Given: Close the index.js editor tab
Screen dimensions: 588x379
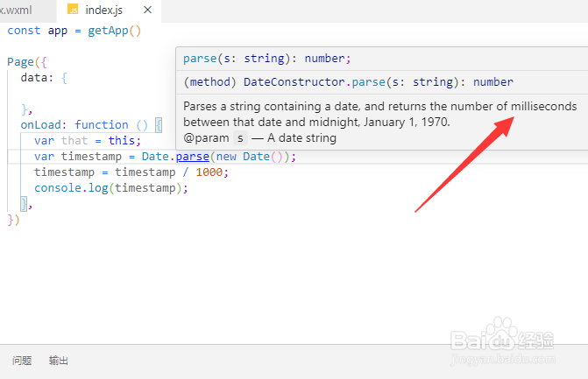Looking at the screenshot, I should (147, 11).
